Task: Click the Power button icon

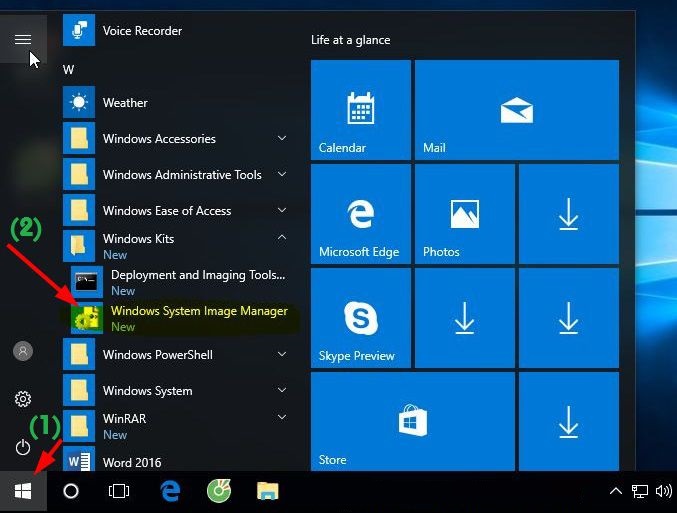Action: 23,447
